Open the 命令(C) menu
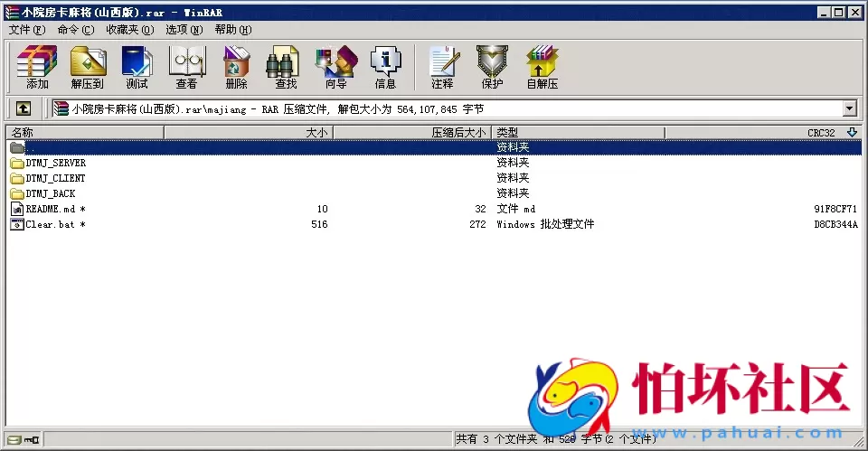The width and height of the screenshot is (868, 451). 76,30
